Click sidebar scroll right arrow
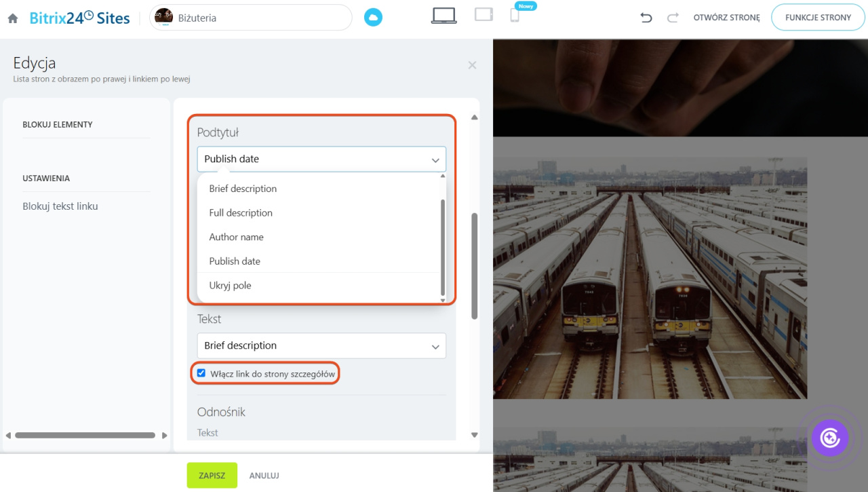The width and height of the screenshot is (868, 492). pyautogui.click(x=165, y=435)
